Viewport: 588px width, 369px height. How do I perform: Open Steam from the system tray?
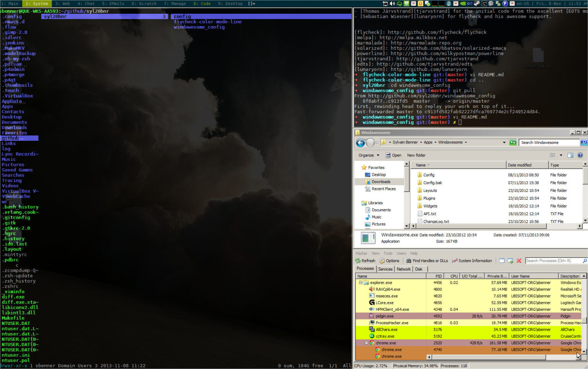476,3
